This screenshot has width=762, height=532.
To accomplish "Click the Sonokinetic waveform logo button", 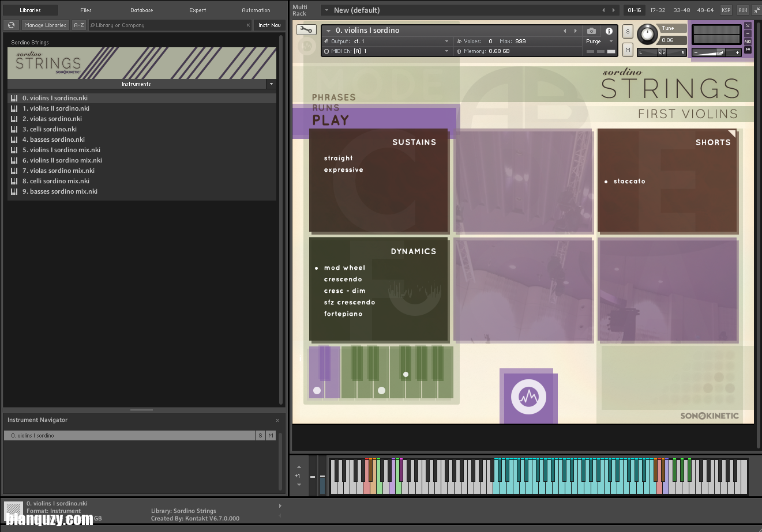I will (x=528, y=397).
